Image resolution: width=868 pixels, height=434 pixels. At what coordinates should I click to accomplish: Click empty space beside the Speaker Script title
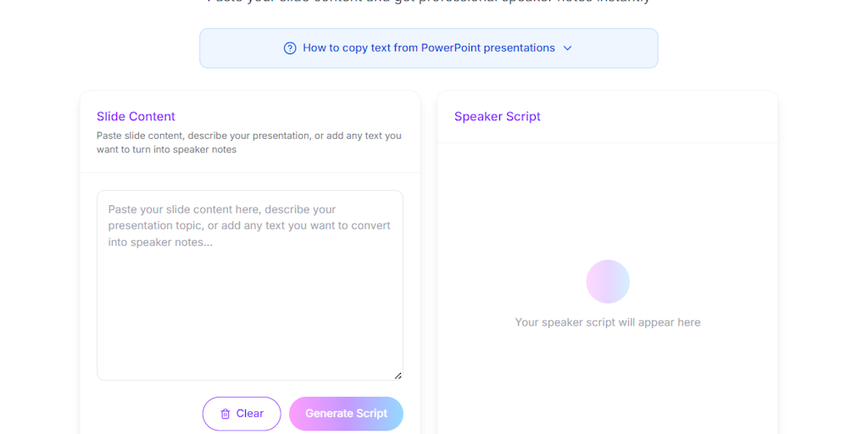661,116
